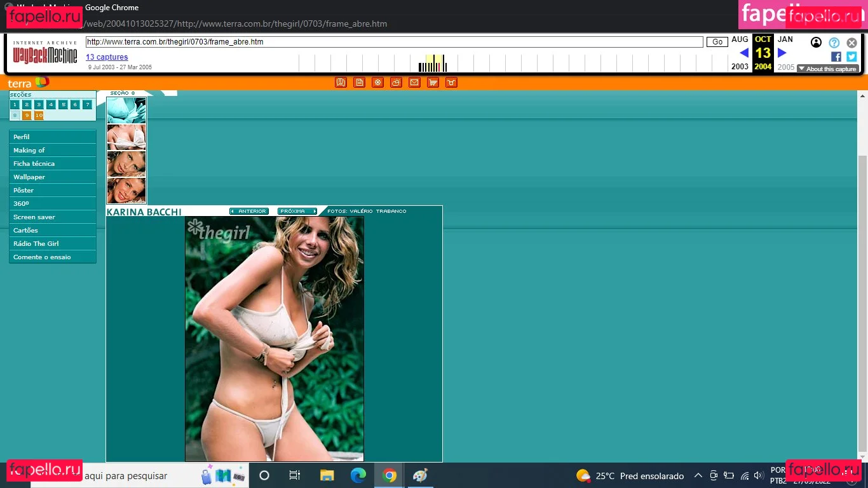Show hidden system tray icons chevron

point(698,475)
